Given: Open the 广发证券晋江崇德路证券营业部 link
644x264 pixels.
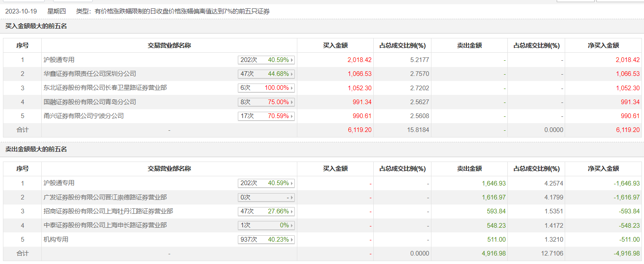Looking at the screenshot, I should click(105, 197).
